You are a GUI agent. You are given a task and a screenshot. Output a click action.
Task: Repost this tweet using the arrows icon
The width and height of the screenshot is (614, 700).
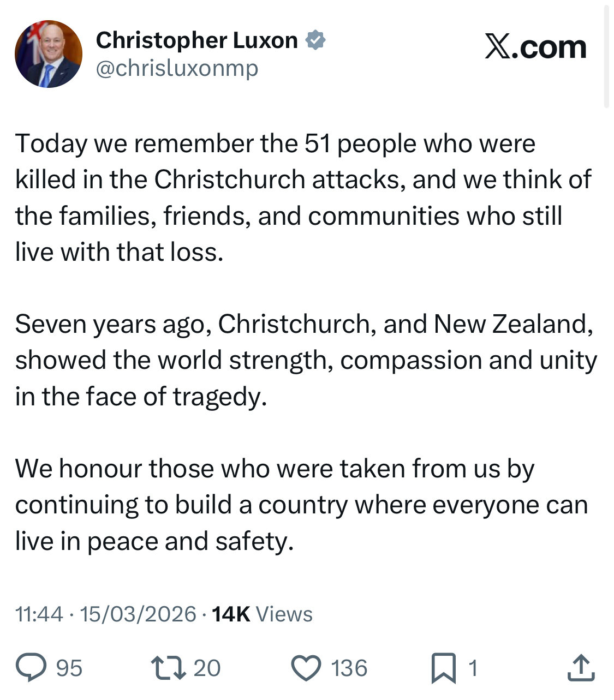pyautogui.click(x=168, y=668)
